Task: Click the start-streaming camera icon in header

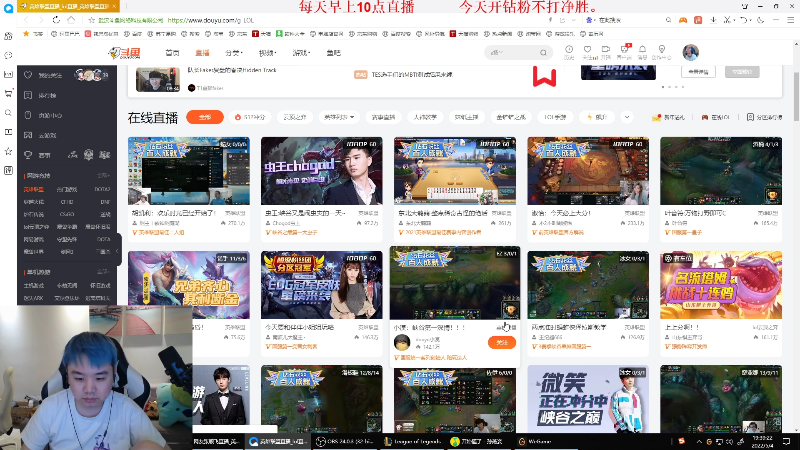Action: [606, 49]
